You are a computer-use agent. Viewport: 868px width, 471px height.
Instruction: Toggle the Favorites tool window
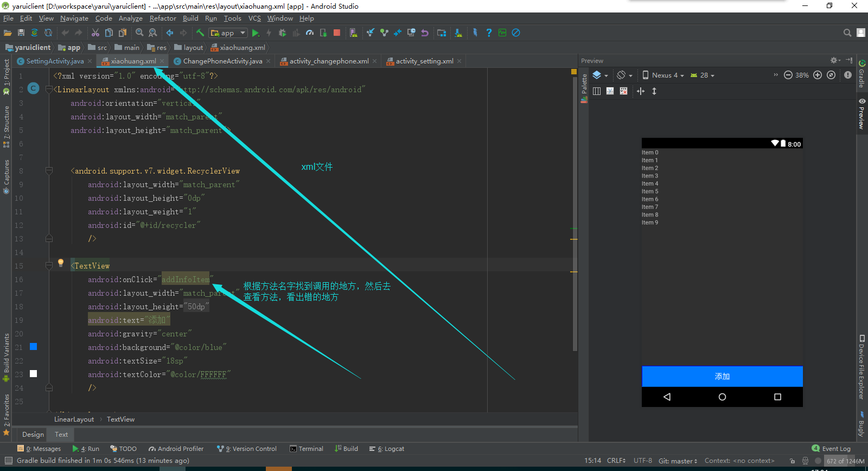pos(7,415)
